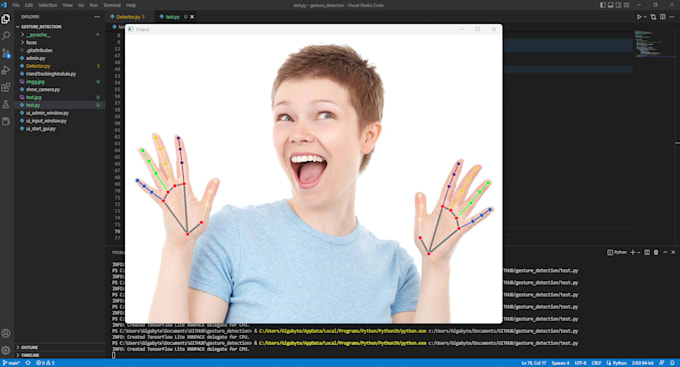
Task: Click CRLF line ending selector
Action: pyautogui.click(x=596, y=363)
